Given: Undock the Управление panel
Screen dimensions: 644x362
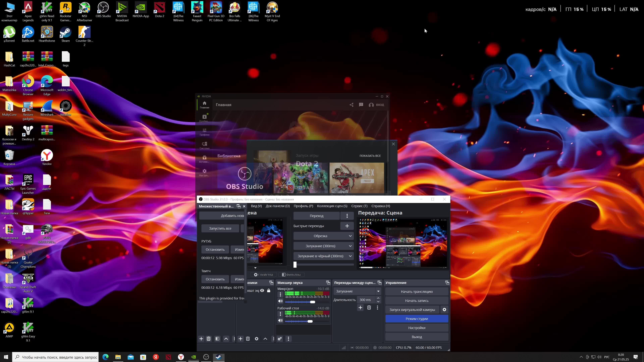Looking at the screenshot, I should [447, 283].
